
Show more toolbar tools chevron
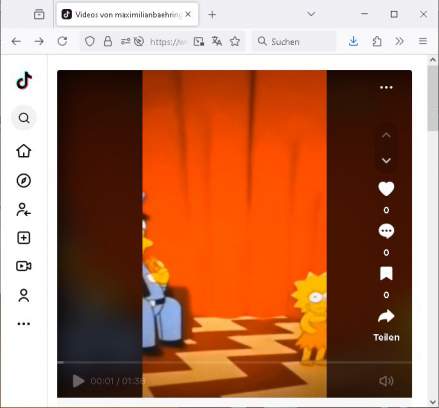399,41
